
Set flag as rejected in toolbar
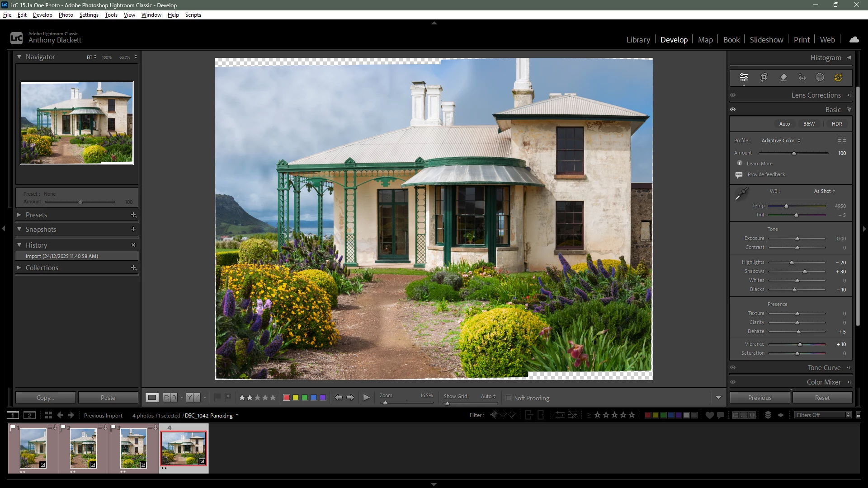228,397
